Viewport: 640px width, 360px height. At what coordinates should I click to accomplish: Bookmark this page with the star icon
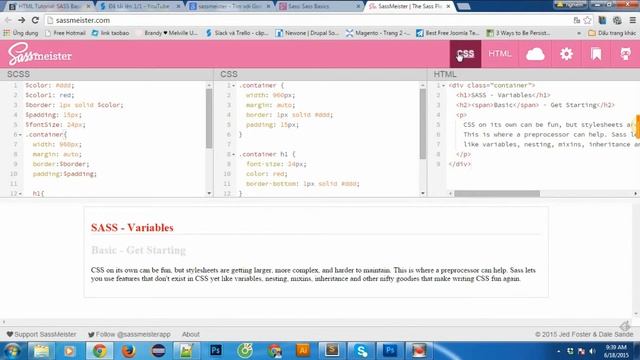[x=587, y=20]
